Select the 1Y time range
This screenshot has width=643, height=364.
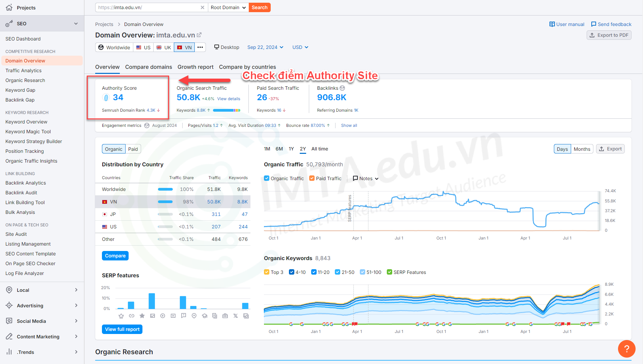tap(291, 149)
